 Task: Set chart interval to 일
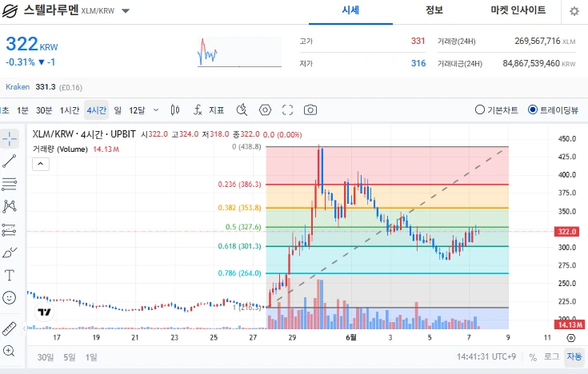(x=118, y=110)
